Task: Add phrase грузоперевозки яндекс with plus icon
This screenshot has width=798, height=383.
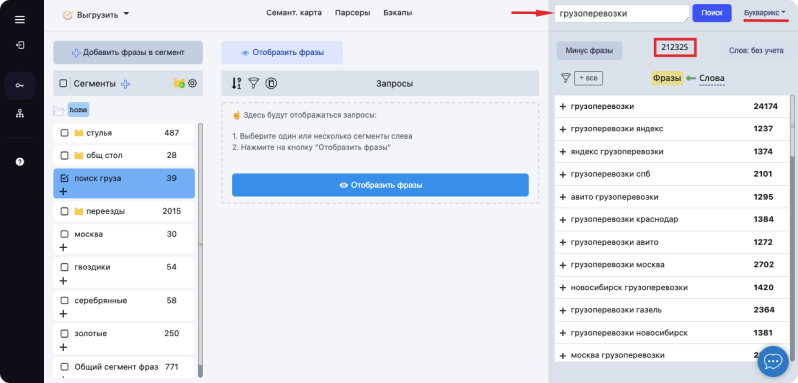Action: [562, 129]
